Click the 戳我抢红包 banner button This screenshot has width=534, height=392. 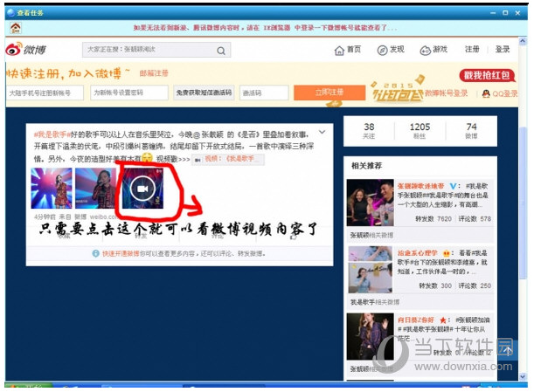487,75
